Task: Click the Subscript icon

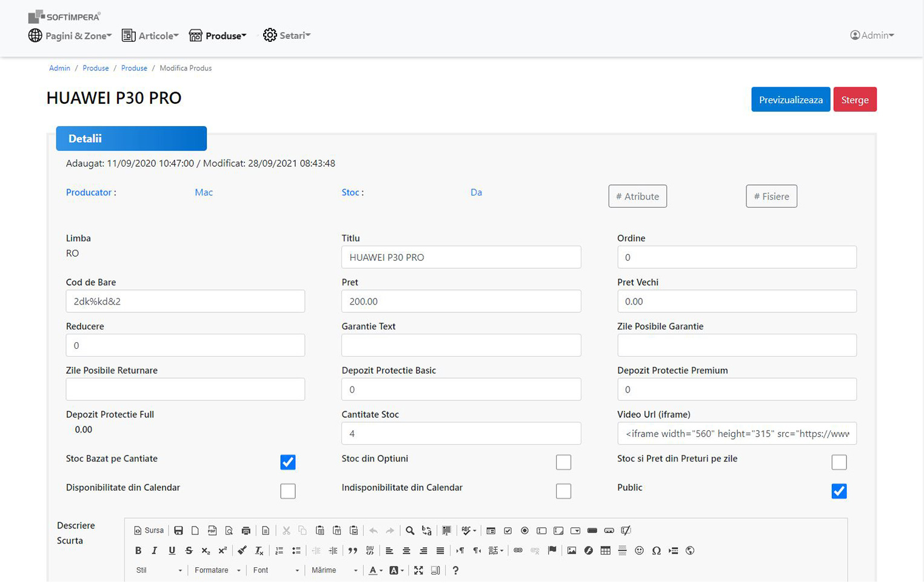Action: (x=206, y=551)
